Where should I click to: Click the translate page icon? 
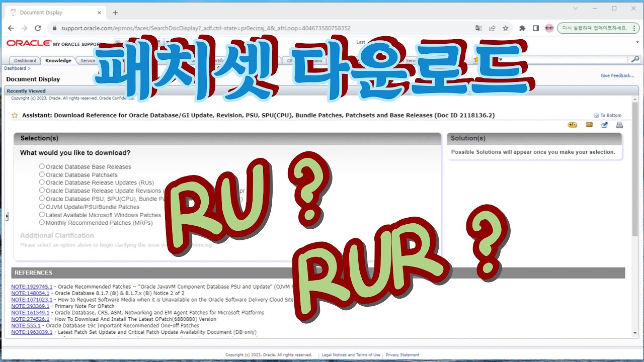click(x=478, y=28)
